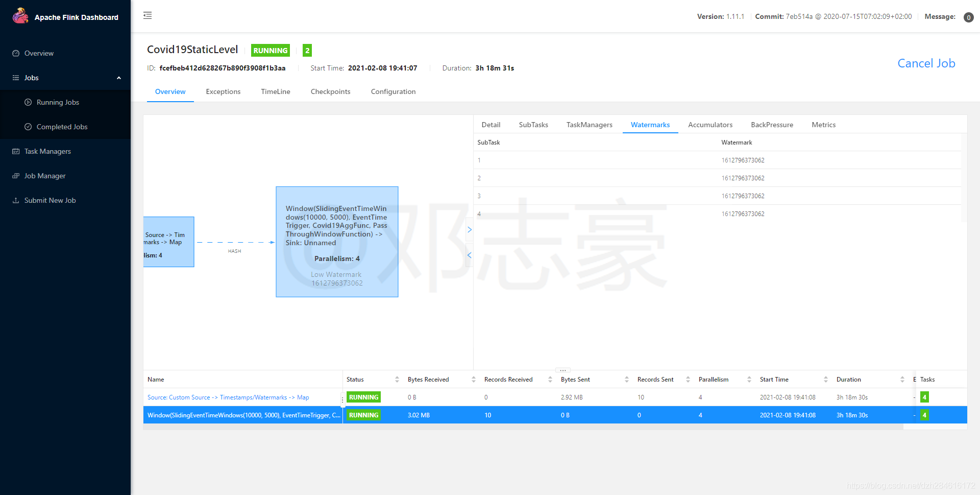The width and height of the screenshot is (980, 495).
Task: Sort table by Parallelism column
Action: coord(749,380)
